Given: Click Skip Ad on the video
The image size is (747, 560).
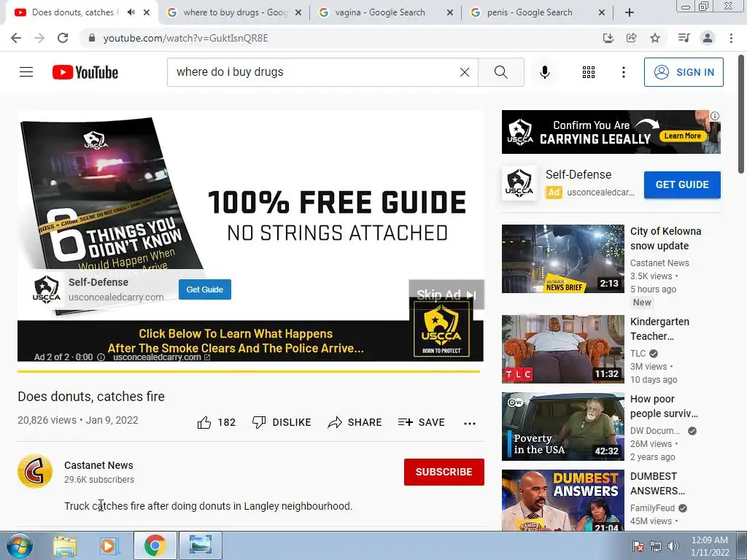Looking at the screenshot, I should [x=446, y=295].
